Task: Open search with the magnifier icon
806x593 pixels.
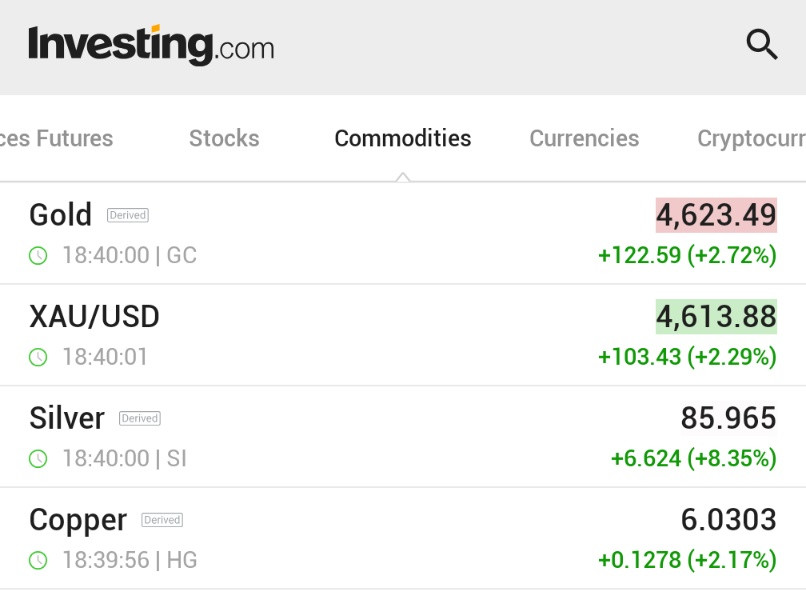Action: 762,45
